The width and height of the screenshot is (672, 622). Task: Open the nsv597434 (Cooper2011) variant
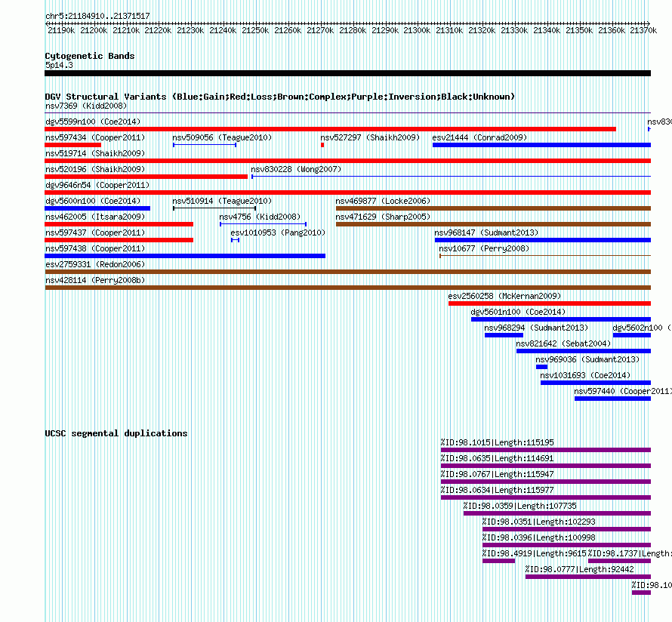95,137
